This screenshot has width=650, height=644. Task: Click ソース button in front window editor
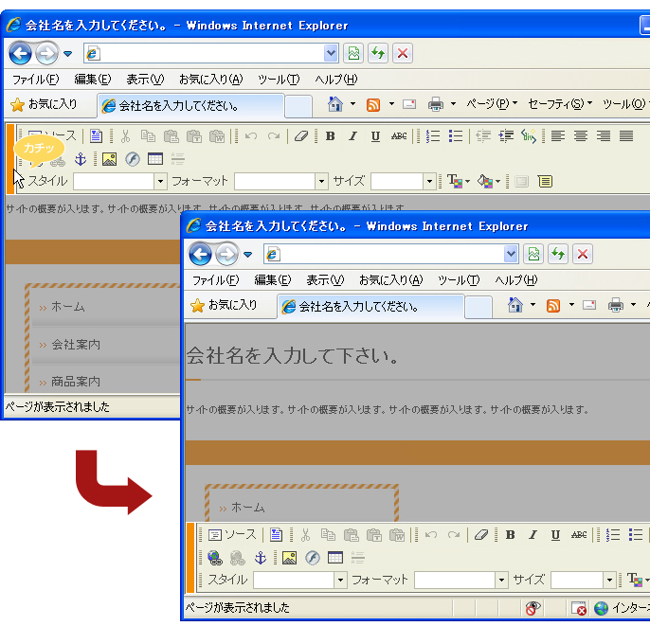tap(232, 535)
